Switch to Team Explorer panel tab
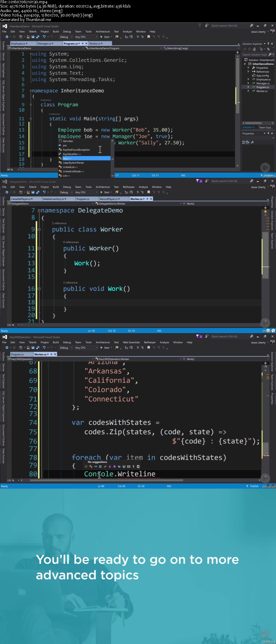This screenshot has width=276, height=644. (x=265, y=127)
